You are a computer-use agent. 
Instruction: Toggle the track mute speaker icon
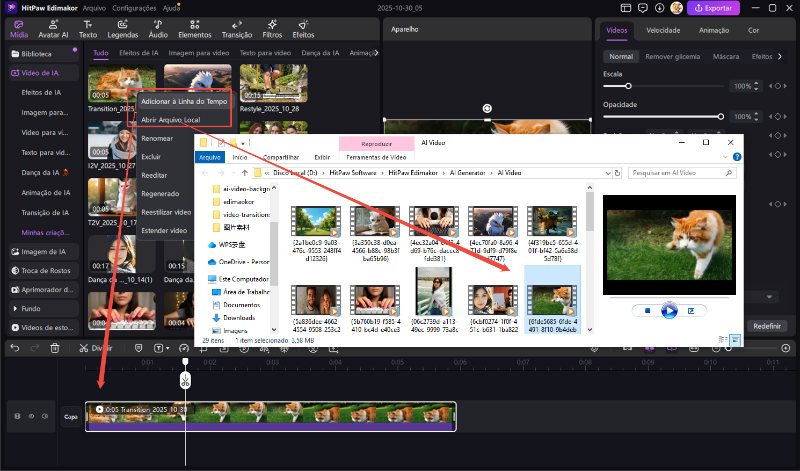click(x=45, y=416)
